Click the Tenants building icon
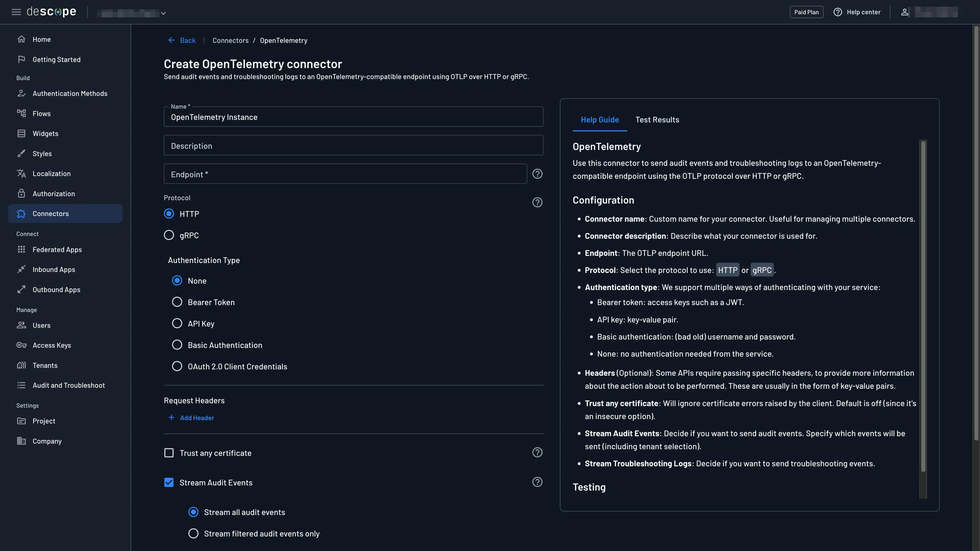 [x=21, y=365]
